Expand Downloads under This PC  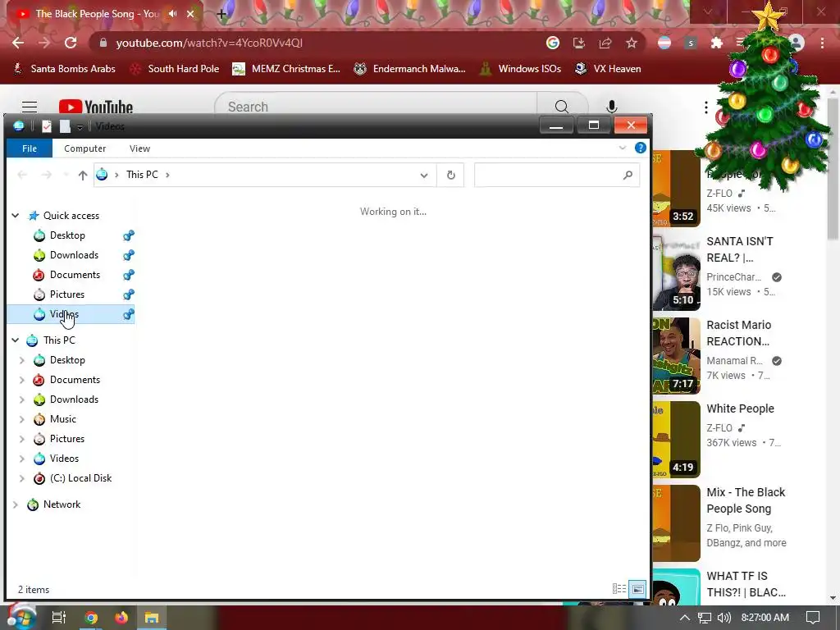pyautogui.click(x=22, y=399)
